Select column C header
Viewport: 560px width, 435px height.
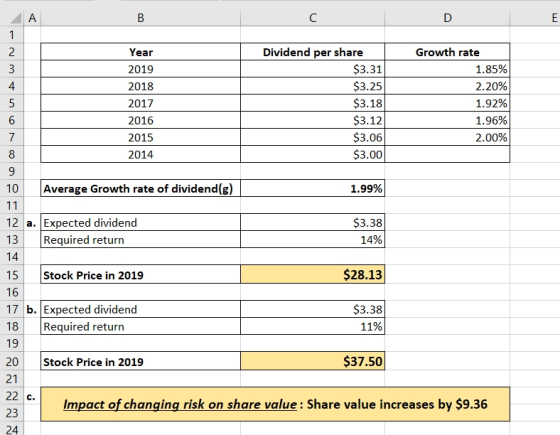coord(312,18)
